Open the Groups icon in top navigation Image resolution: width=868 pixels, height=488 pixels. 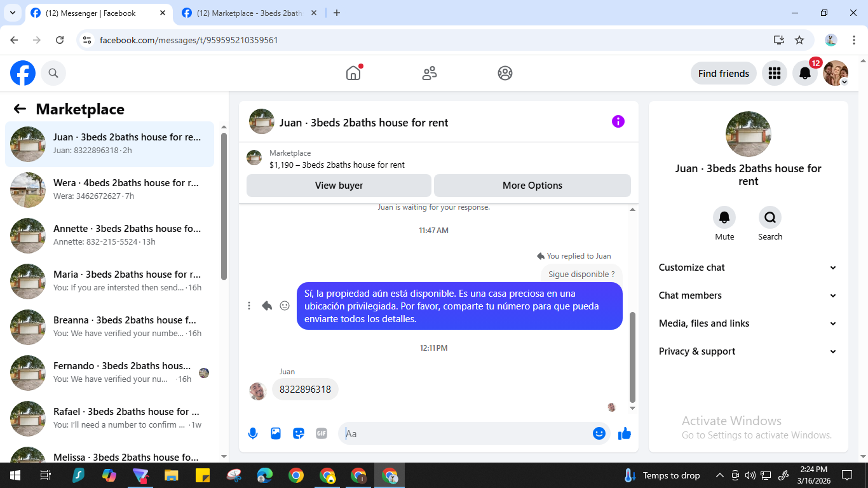[x=505, y=73]
